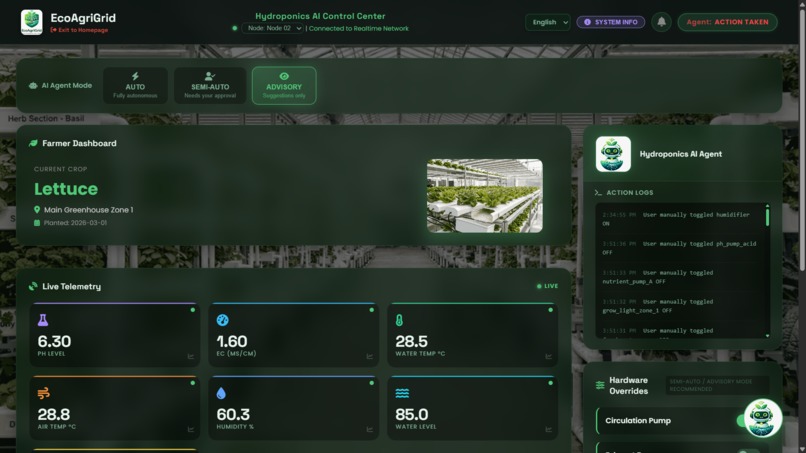Open the Node 02 selector dropdown
This screenshot has height=453, width=806.
[x=272, y=28]
